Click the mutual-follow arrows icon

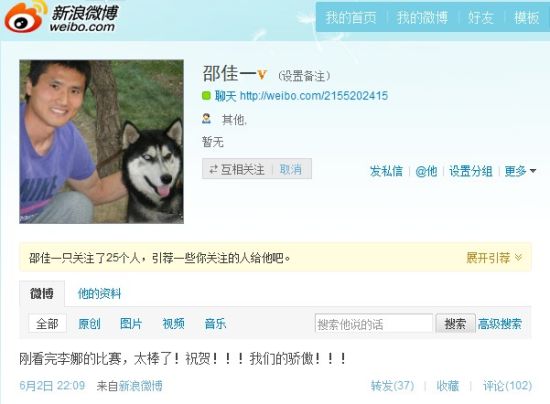[213, 170]
